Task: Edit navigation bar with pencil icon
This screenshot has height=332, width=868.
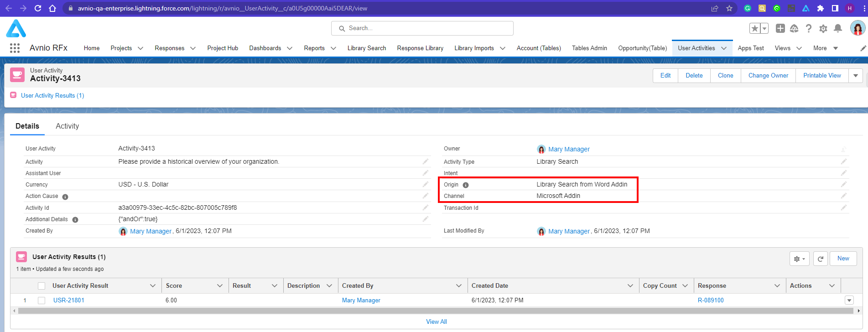Action: (863, 48)
